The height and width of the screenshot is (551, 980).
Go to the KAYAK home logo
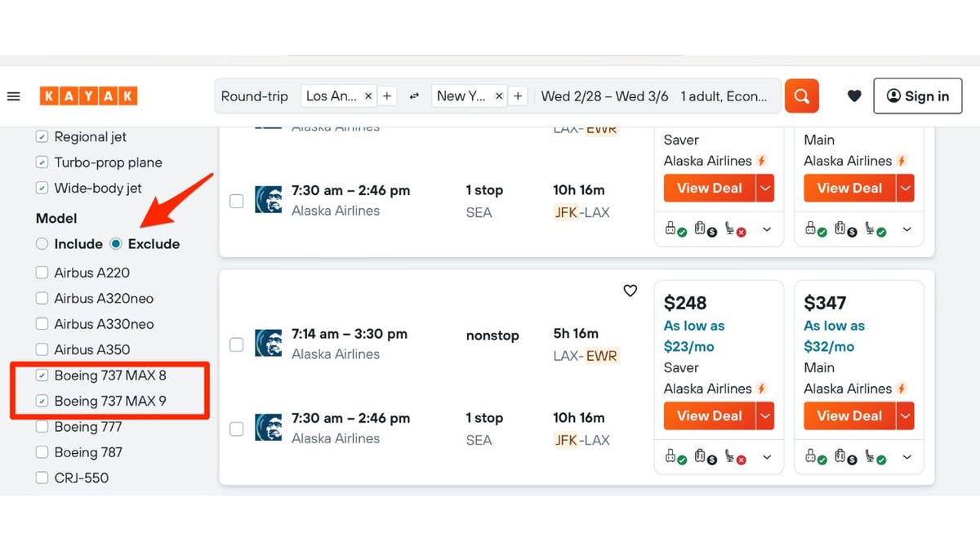pyautogui.click(x=88, y=96)
